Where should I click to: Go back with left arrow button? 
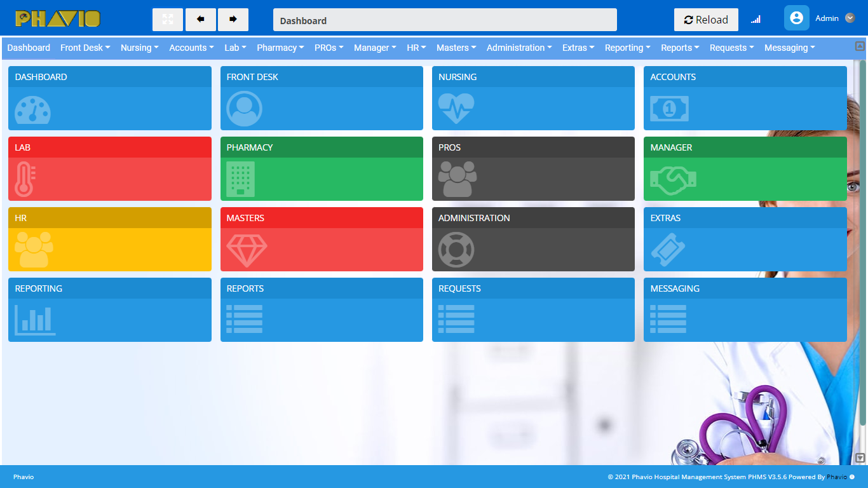click(x=201, y=20)
